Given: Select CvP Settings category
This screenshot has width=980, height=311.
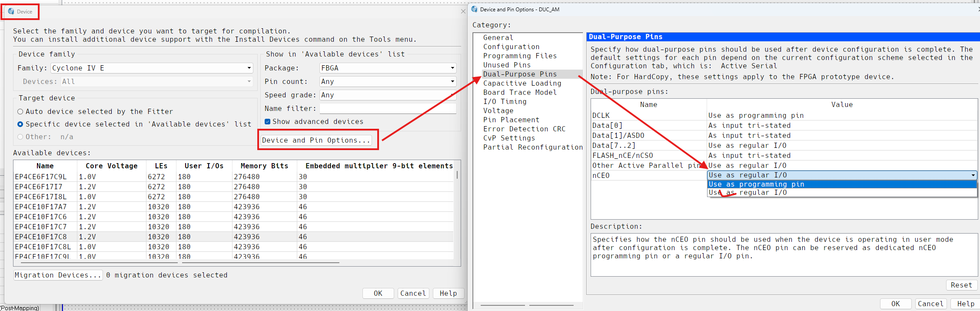Looking at the screenshot, I should [x=509, y=138].
